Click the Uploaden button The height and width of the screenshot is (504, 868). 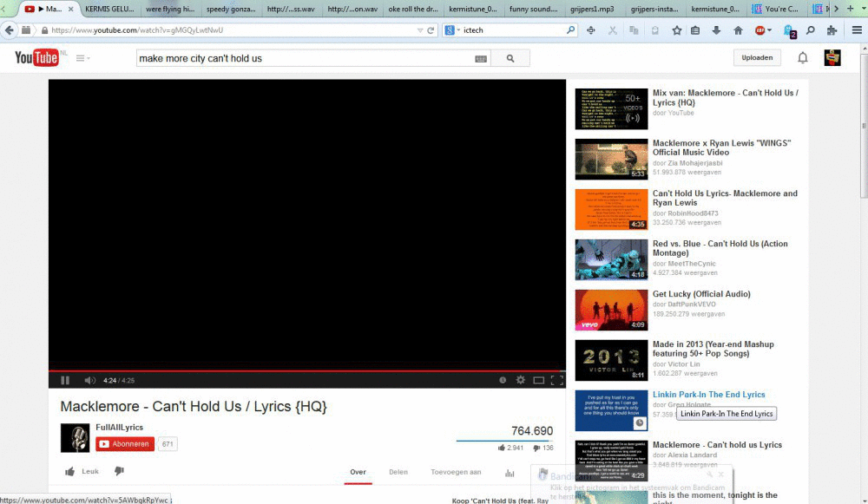pos(757,58)
